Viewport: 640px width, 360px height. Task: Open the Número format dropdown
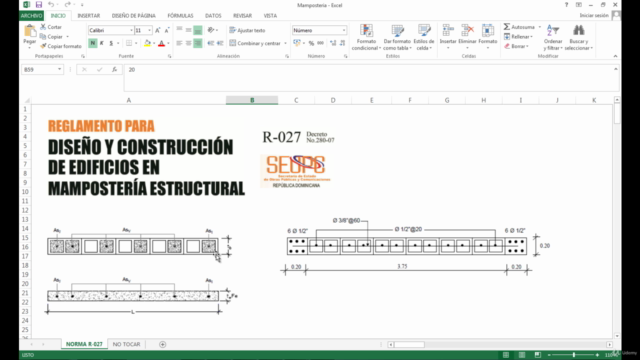click(x=344, y=31)
